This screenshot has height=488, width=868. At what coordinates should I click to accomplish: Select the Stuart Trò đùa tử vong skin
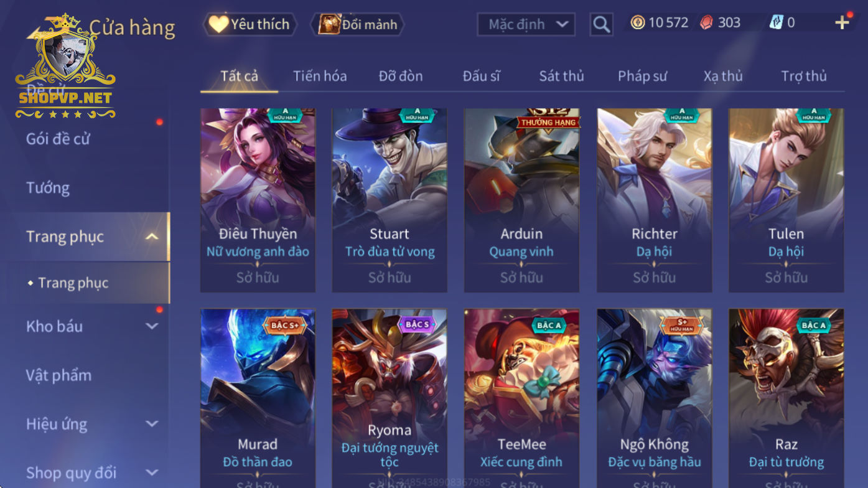click(x=390, y=200)
